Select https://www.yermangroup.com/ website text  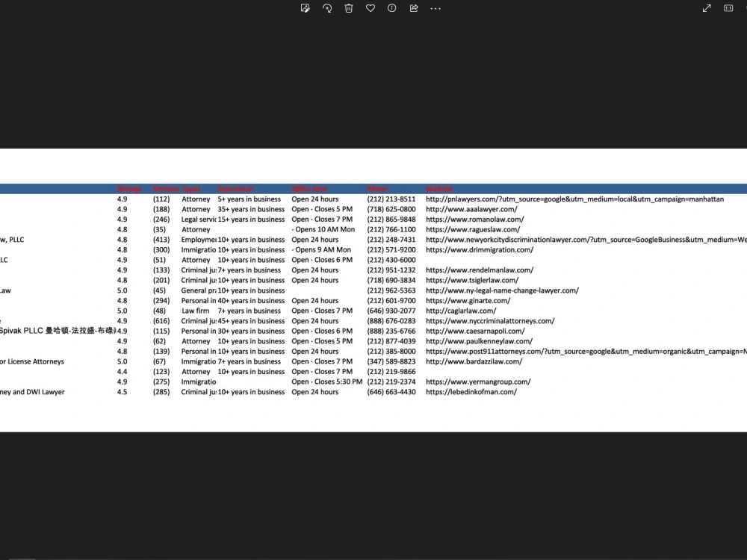coord(478,382)
